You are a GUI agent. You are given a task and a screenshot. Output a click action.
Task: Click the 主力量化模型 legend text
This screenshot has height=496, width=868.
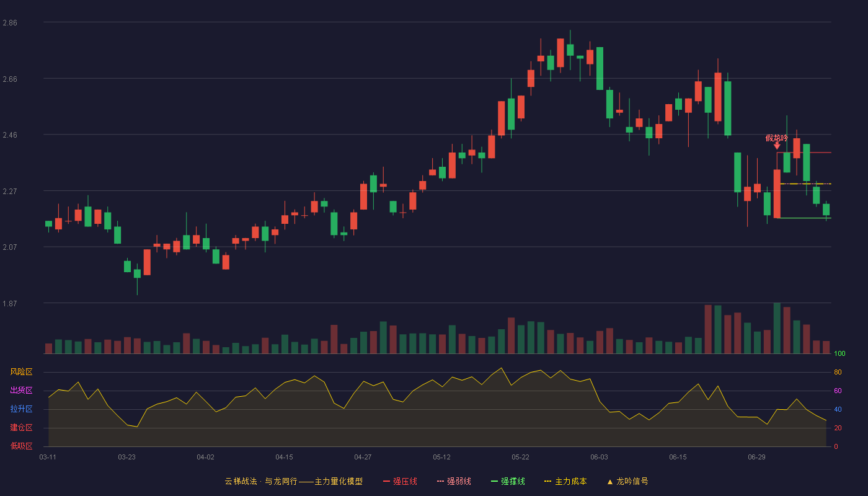339,481
